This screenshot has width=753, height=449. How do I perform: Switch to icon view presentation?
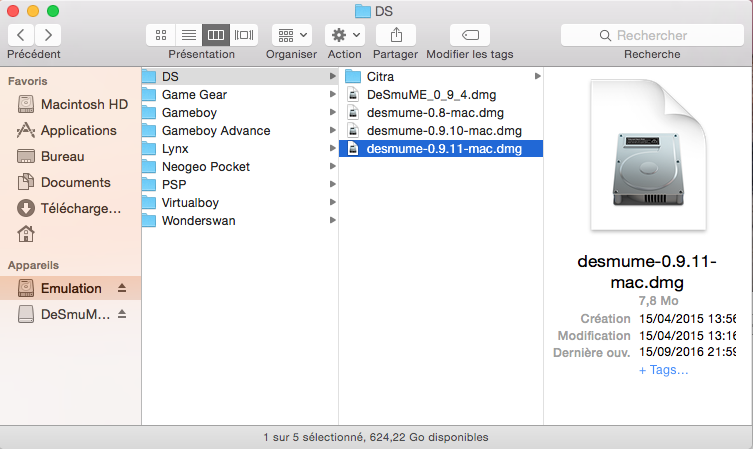coord(161,35)
